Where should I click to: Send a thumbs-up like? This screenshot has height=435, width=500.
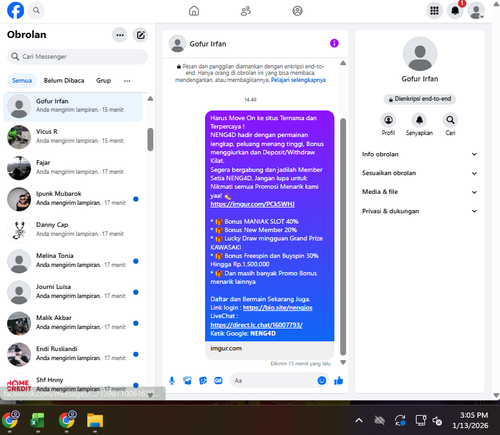(x=338, y=381)
